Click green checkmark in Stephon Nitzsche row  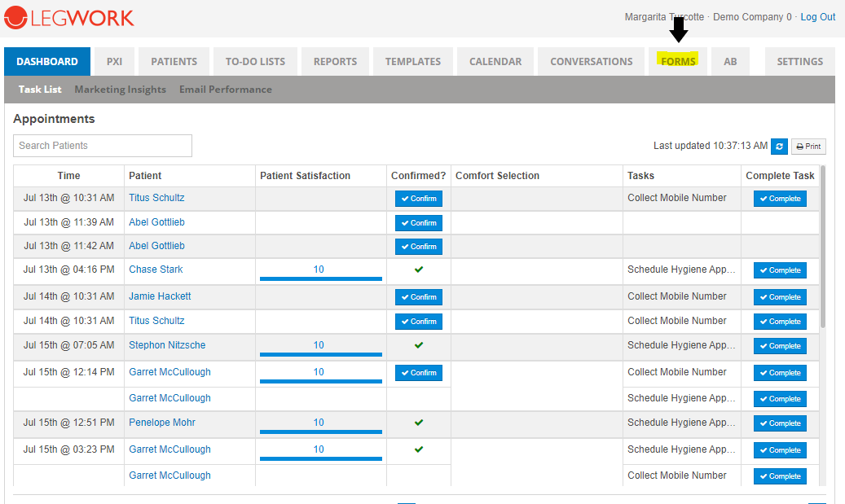click(x=419, y=345)
